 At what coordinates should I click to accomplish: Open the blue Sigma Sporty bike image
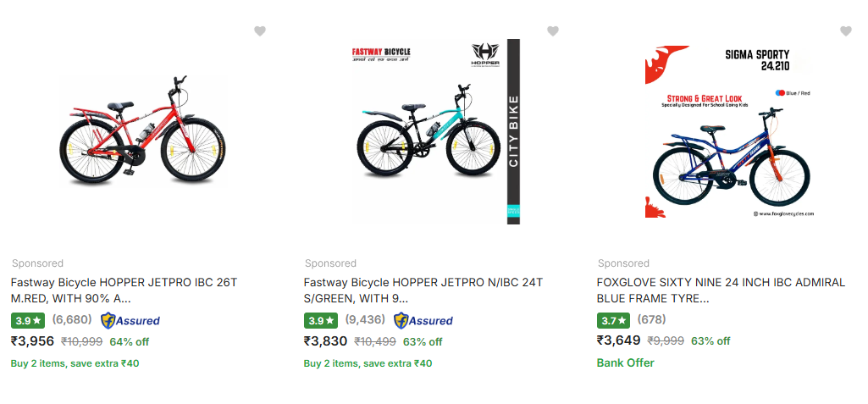click(x=729, y=131)
